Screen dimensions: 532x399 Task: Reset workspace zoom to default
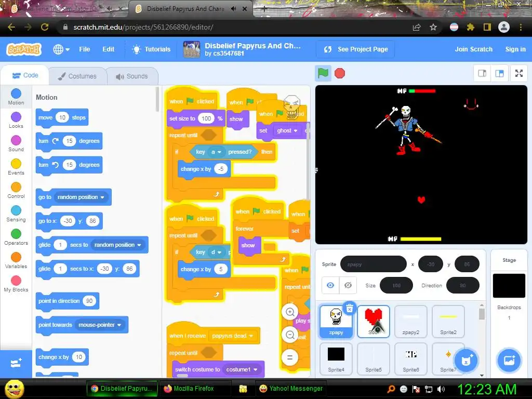(x=290, y=357)
